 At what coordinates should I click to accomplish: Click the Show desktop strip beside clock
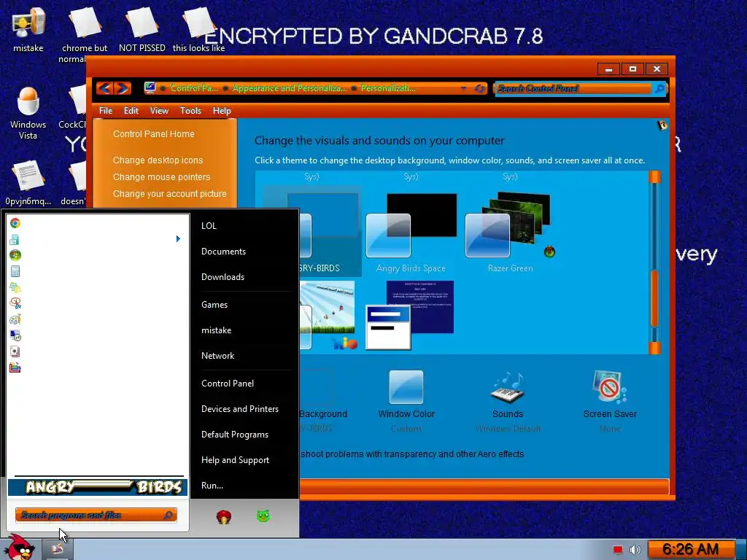point(741,550)
